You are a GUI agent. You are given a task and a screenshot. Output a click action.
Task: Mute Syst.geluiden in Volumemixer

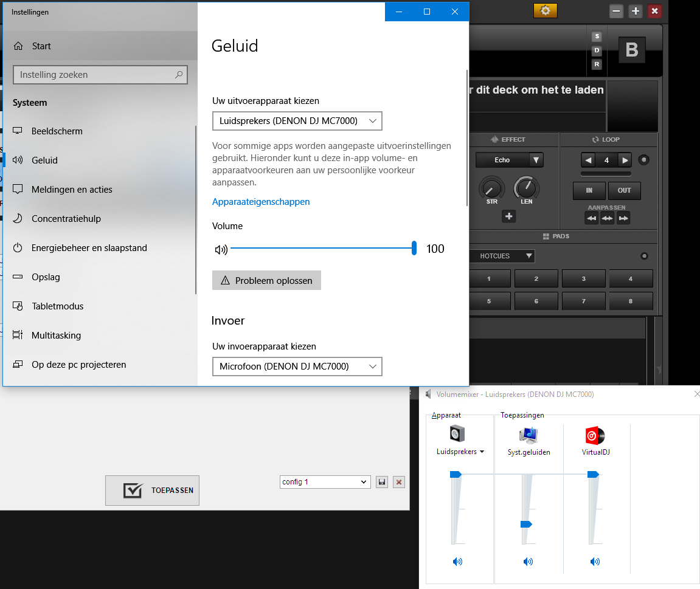tap(528, 562)
